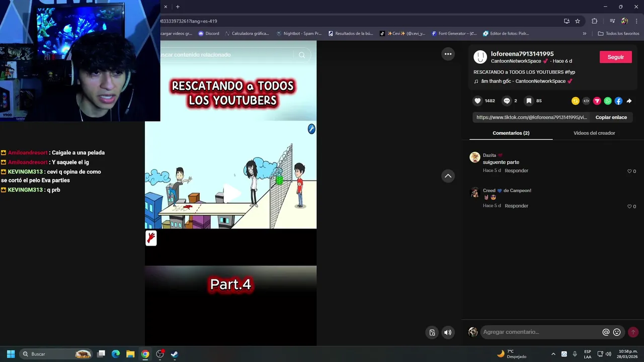Open File Explorer from the taskbar

(130, 354)
